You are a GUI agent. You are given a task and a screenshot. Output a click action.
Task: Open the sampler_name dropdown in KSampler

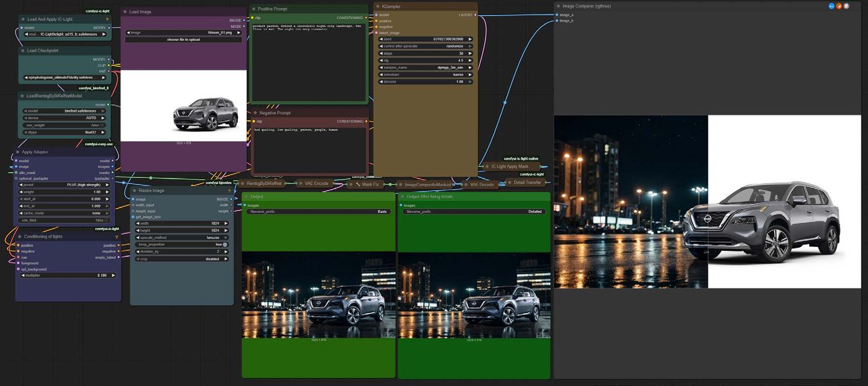[x=425, y=67]
